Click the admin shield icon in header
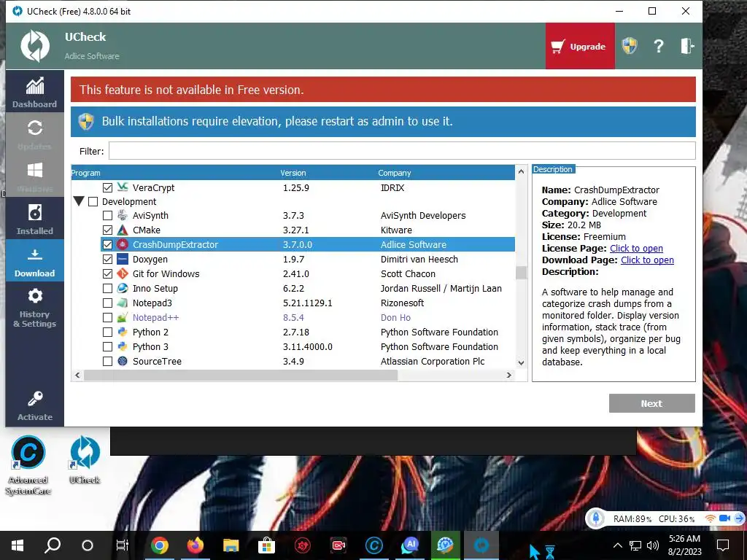This screenshot has height=560, width=747. pos(630,46)
